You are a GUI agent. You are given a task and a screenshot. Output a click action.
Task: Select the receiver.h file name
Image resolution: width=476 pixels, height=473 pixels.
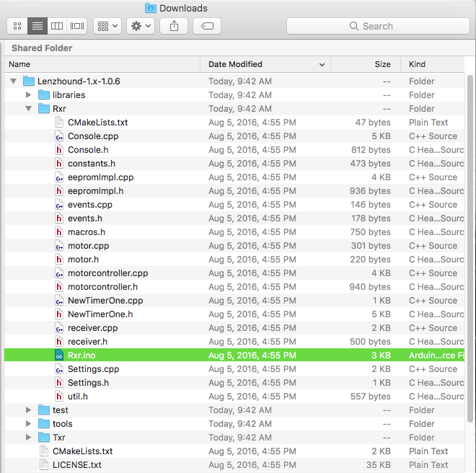pyautogui.click(x=87, y=342)
